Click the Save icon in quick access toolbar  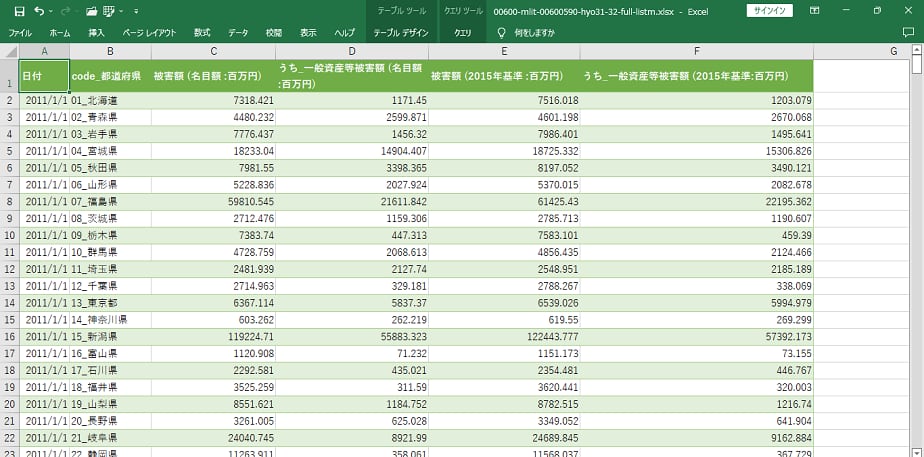pos(19,11)
